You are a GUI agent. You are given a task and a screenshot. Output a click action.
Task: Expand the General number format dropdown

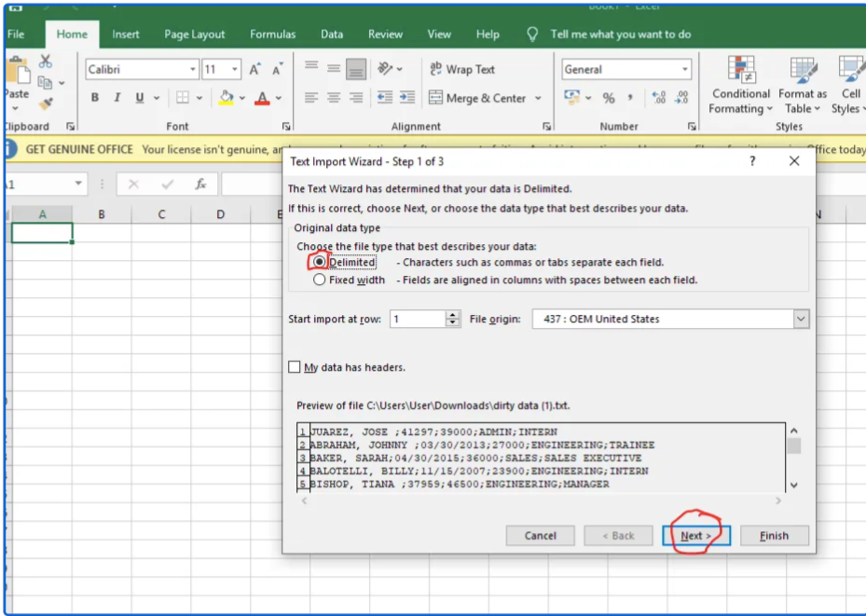point(687,69)
